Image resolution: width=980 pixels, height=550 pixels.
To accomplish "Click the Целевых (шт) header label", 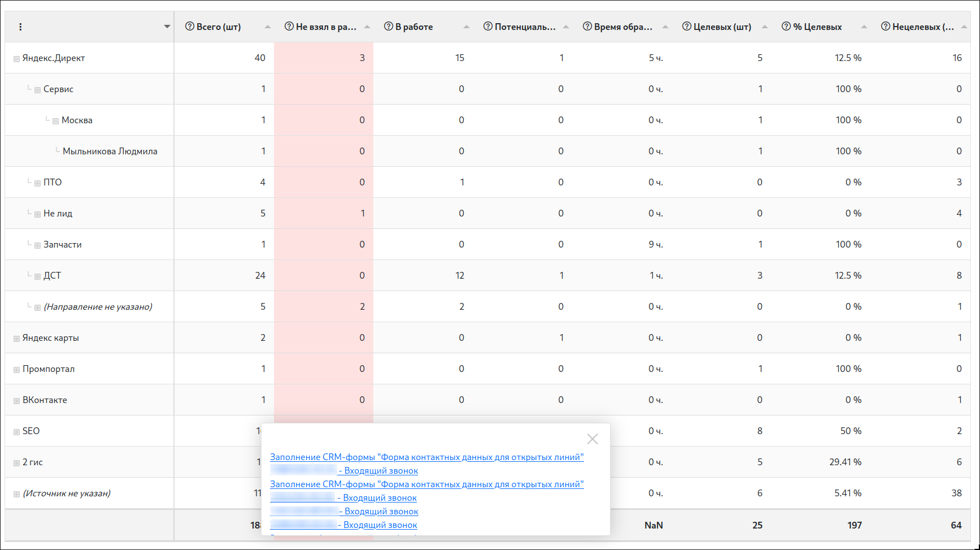I will point(722,27).
